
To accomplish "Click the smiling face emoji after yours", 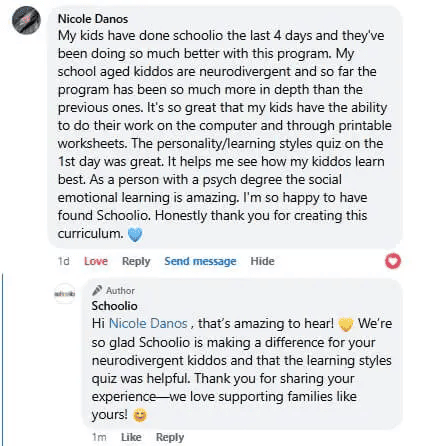I will (x=140, y=415).
